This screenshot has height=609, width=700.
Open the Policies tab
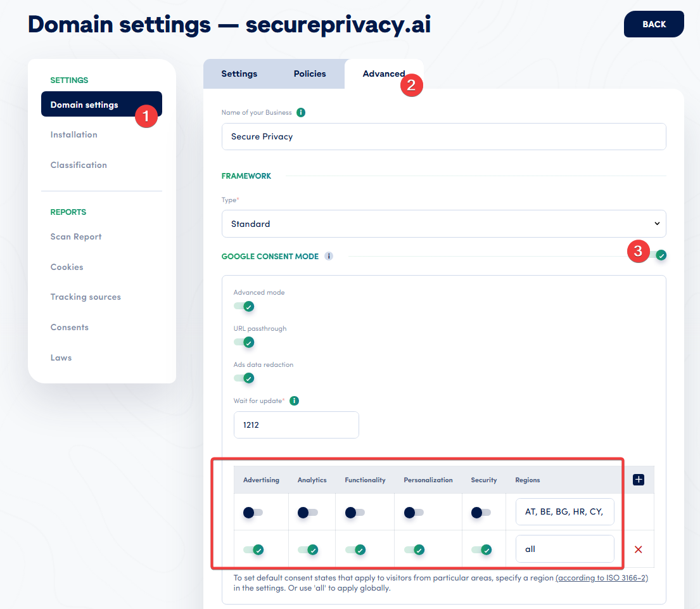click(x=309, y=74)
